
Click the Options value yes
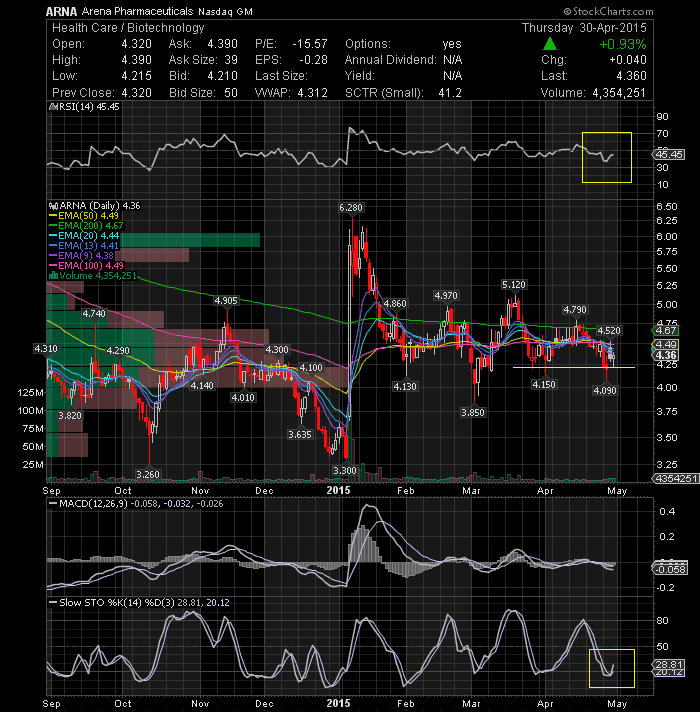(452, 44)
